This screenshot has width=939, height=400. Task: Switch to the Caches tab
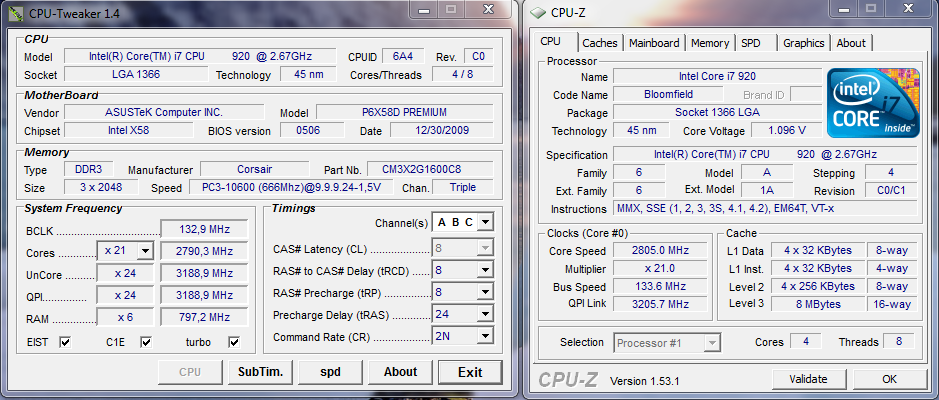(x=600, y=43)
